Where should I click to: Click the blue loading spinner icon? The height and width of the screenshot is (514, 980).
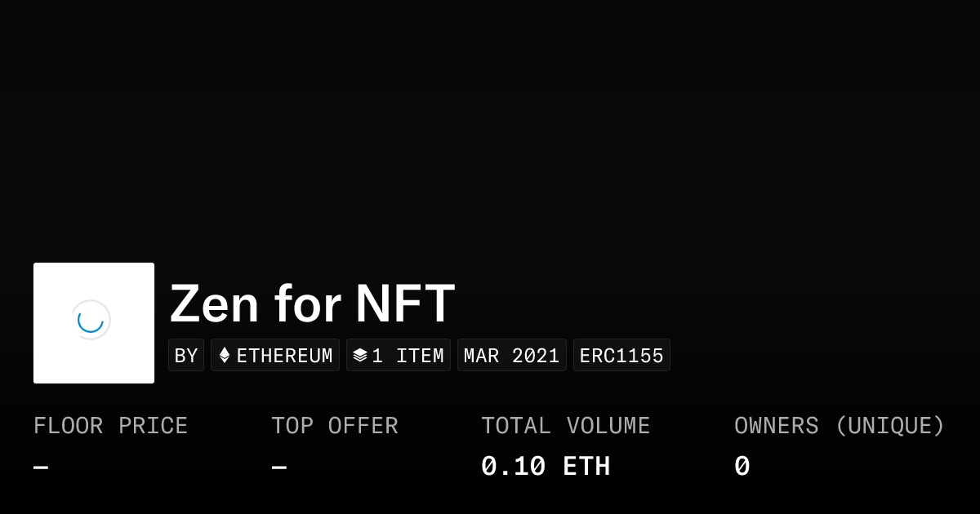click(x=91, y=320)
